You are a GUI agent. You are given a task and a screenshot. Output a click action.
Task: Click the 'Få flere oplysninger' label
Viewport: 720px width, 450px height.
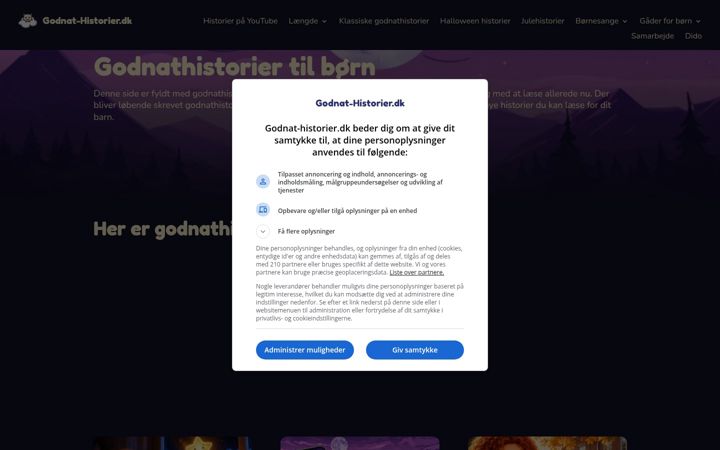point(306,231)
